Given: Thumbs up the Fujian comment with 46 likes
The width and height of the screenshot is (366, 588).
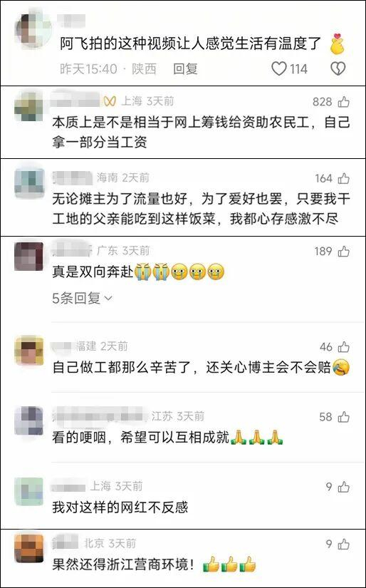Looking at the screenshot, I should click(343, 347).
